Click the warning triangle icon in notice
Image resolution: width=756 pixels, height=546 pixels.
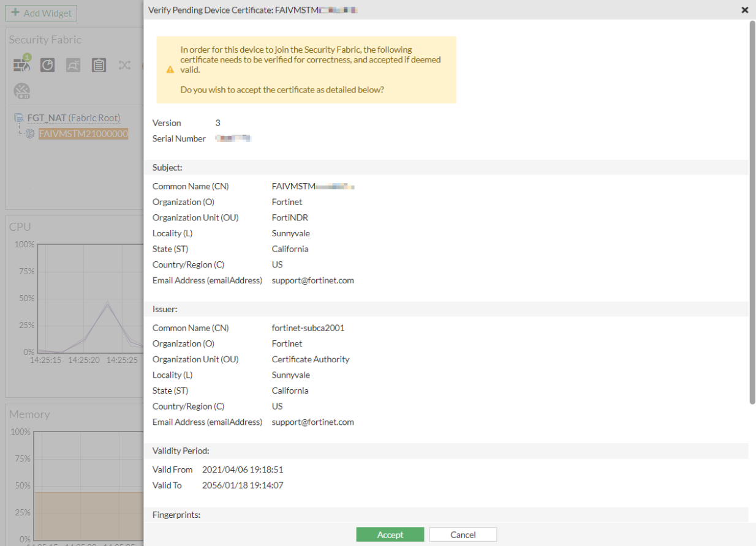(x=170, y=70)
